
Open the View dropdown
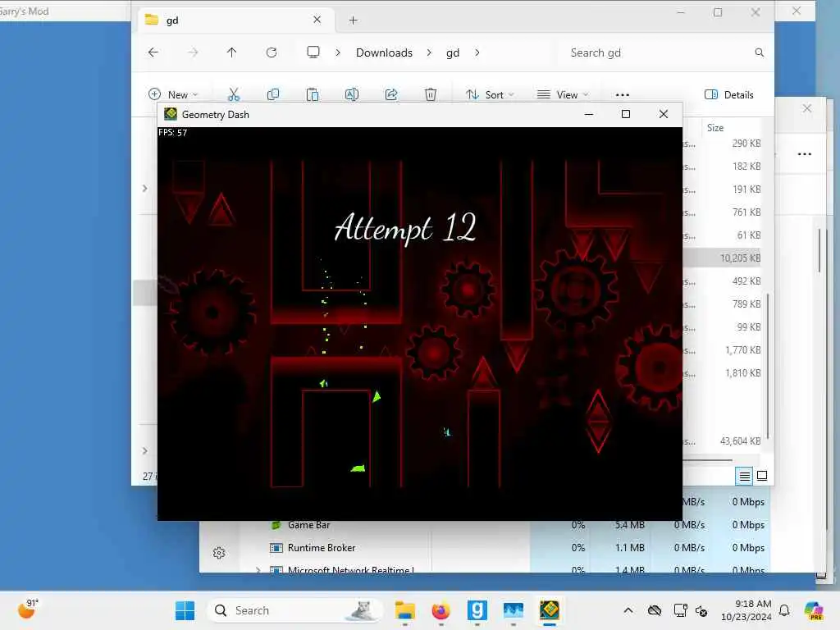coord(563,95)
